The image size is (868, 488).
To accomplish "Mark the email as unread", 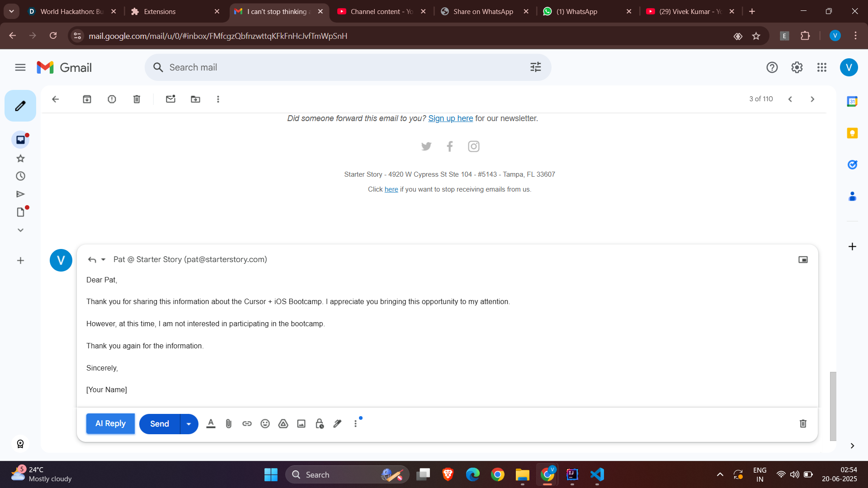I will point(170,99).
